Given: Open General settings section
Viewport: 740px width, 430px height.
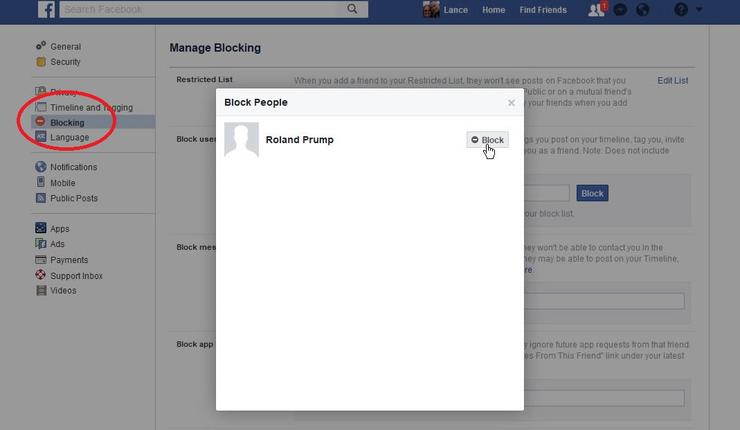Looking at the screenshot, I should click(66, 47).
